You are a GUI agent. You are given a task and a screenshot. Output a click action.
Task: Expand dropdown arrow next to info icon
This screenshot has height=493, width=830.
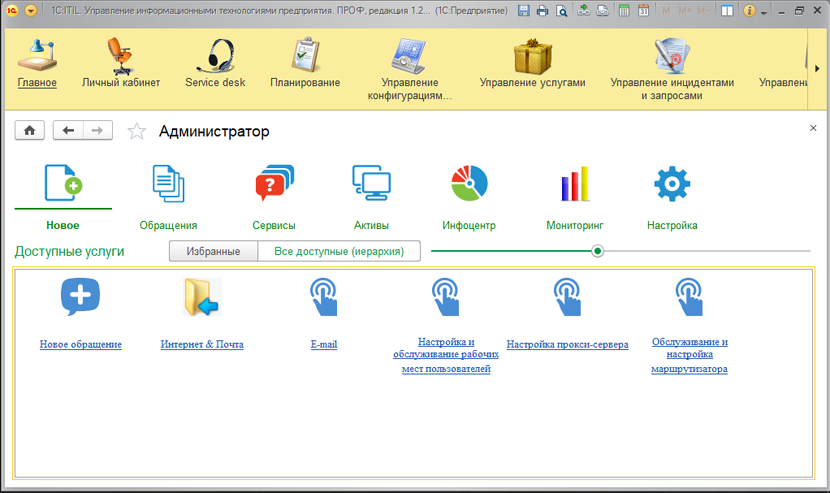pyautogui.click(x=765, y=11)
